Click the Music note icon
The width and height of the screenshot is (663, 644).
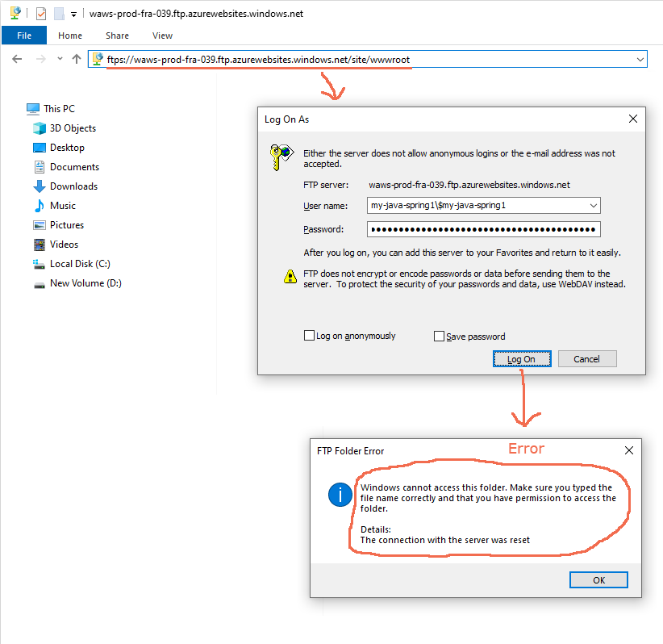tap(40, 206)
